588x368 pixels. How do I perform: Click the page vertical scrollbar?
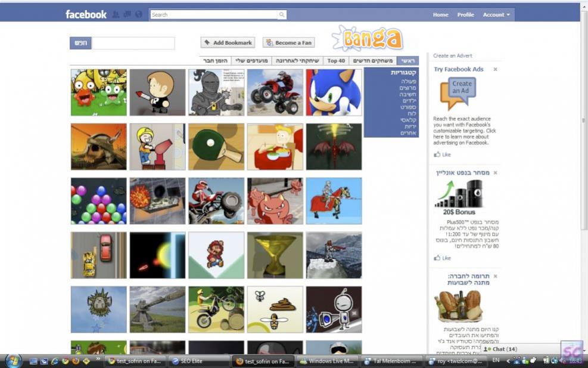coord(583,120)
